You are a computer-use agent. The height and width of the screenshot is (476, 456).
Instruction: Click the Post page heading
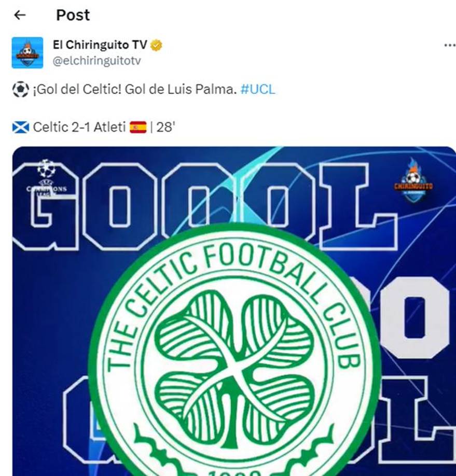pyautogui.click(x=73, y=15)
